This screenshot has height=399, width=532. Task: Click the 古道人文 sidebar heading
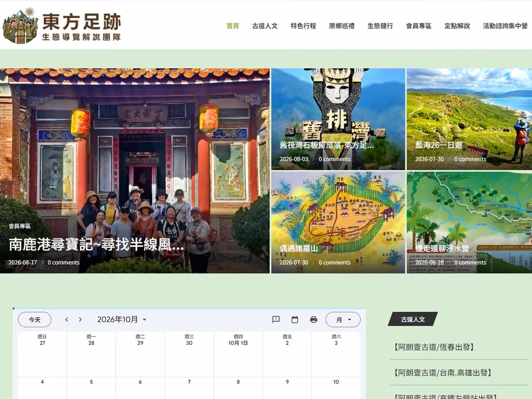[x=413, y=319]
